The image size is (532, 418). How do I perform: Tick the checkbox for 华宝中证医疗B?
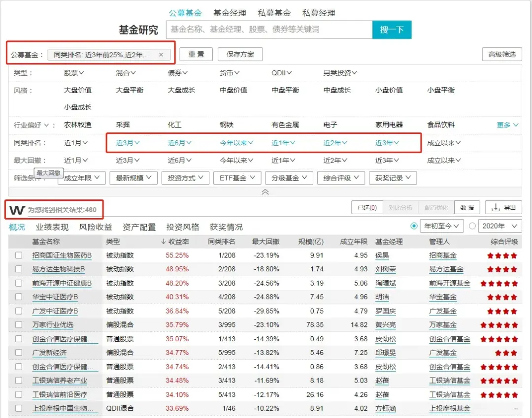tap(19, 297)
